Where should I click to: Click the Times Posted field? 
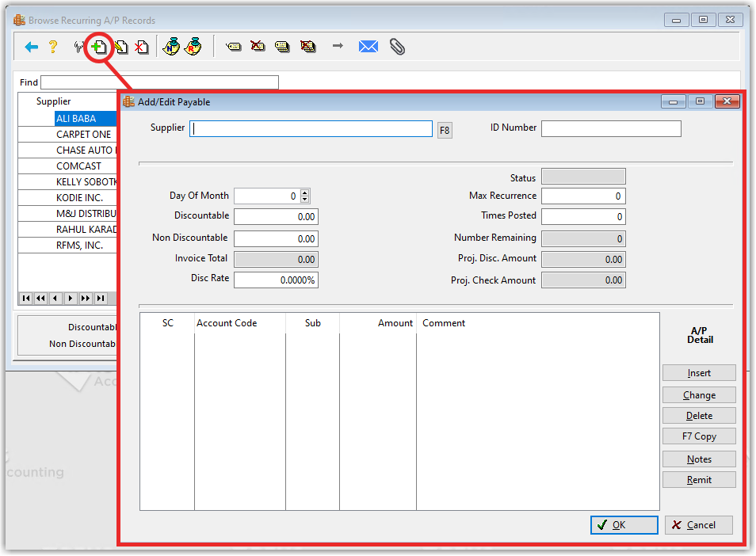(583, 217)
